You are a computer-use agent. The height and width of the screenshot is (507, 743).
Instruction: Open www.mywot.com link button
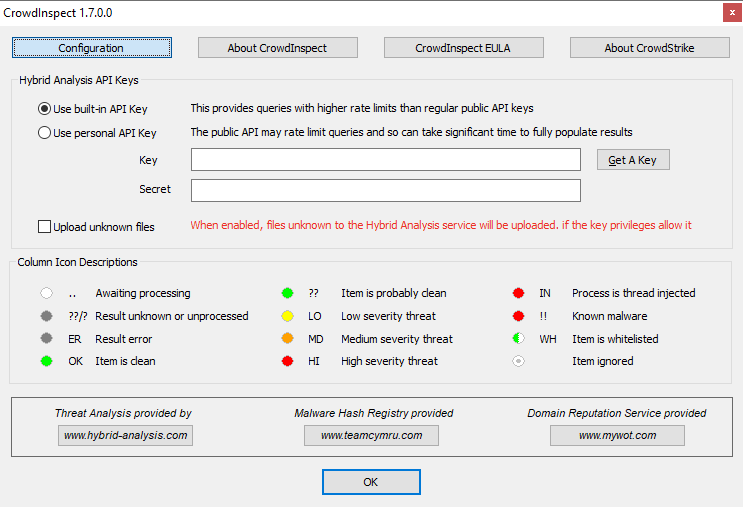click(617, 435)
